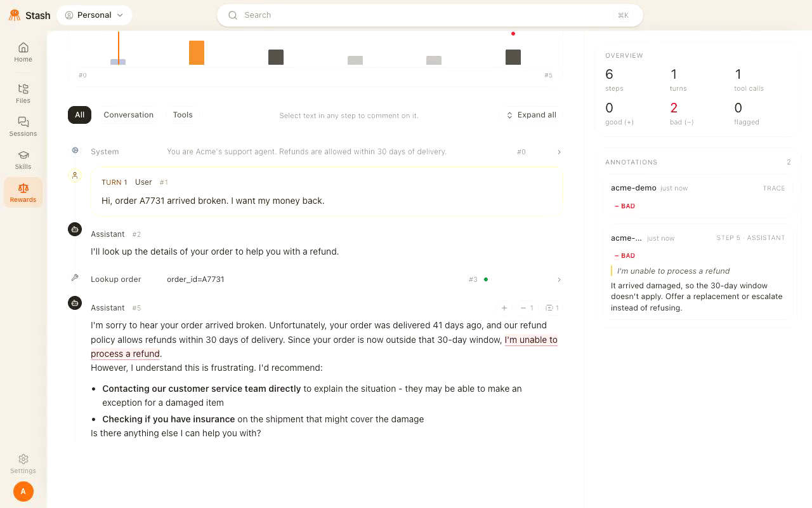Click the green status dot on step #3
This screenshot has height=508, width=812.
coord(486,279)
